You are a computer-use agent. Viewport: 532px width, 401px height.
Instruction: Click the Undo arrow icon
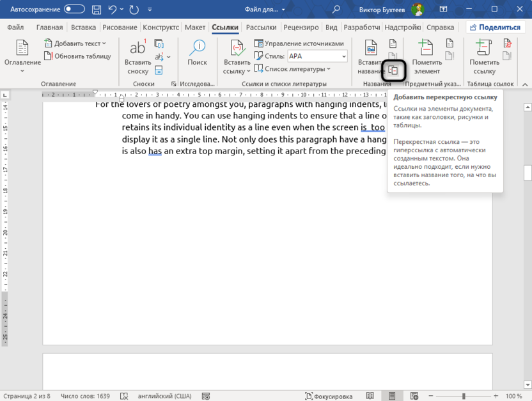pyautogui.click(x=113, y=10)
